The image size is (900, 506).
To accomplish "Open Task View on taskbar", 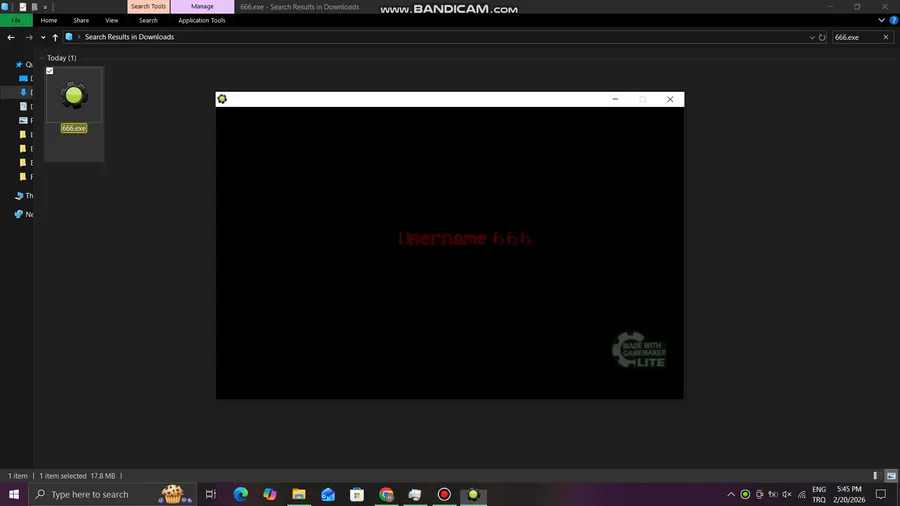I will pyautogui.click(x=211, y=494).
